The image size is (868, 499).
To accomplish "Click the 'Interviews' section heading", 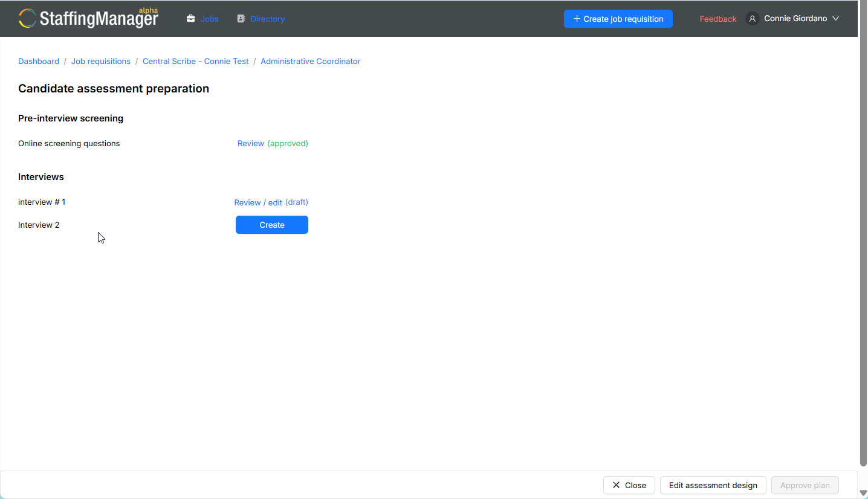I will tap(41, 177).
